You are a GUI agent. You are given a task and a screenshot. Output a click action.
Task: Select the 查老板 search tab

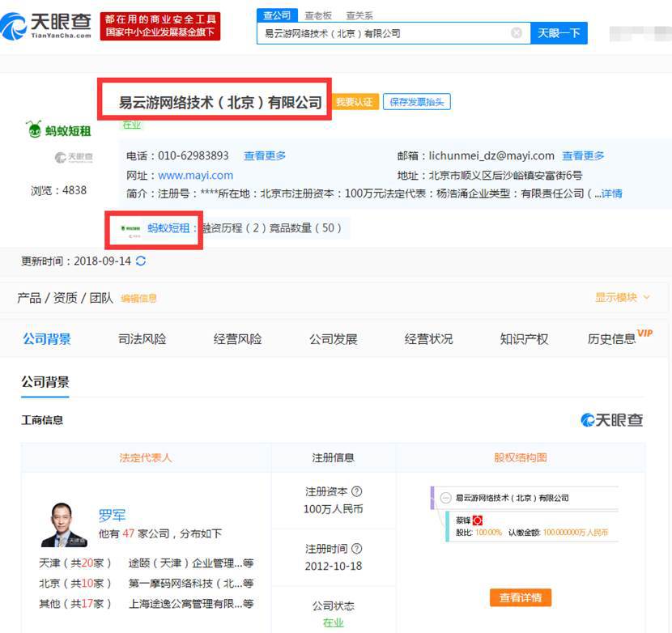point(318,16)
